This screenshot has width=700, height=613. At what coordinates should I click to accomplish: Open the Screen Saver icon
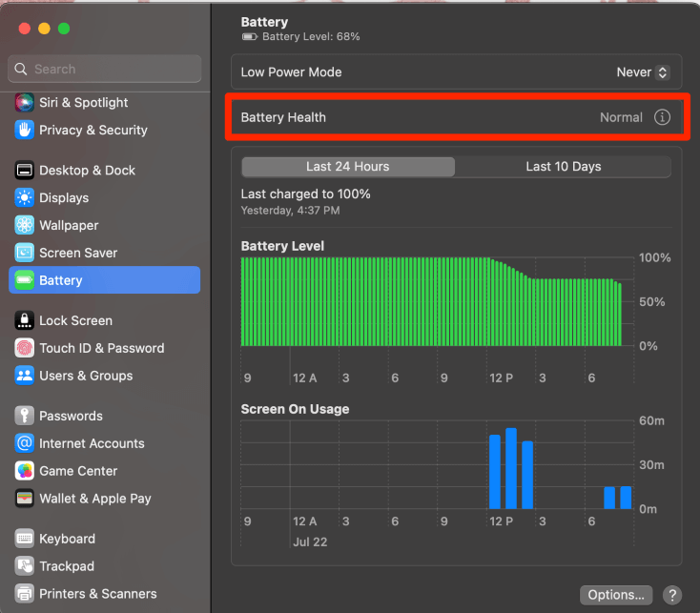24,253
